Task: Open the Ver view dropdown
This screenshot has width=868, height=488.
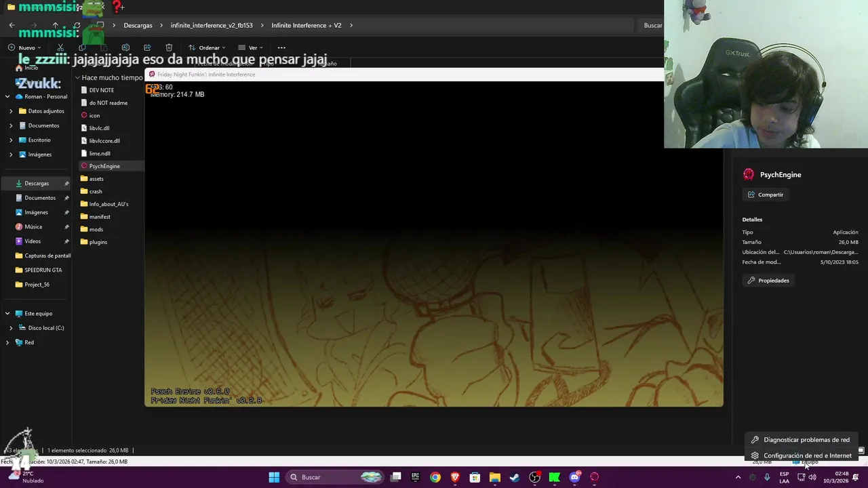Action: coord(251,47)
